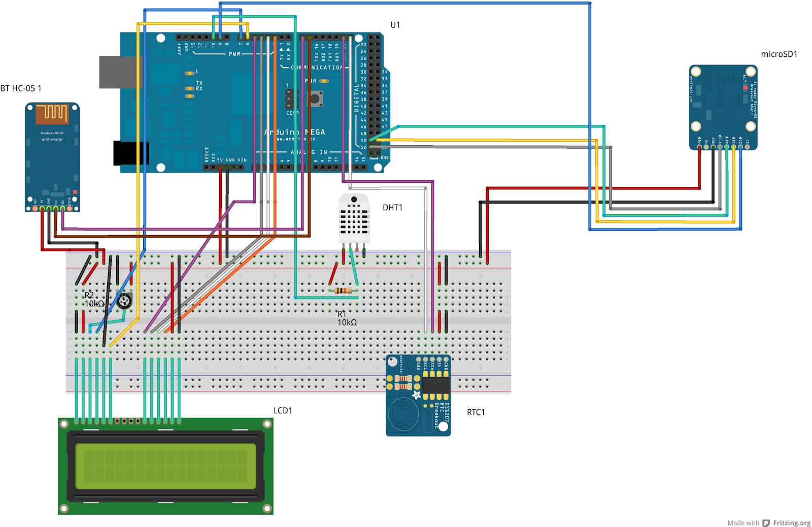Viewport: 812px width, 527px height.
Task: Select the RTC coin cell battery holder
Action: coord(404,414)
